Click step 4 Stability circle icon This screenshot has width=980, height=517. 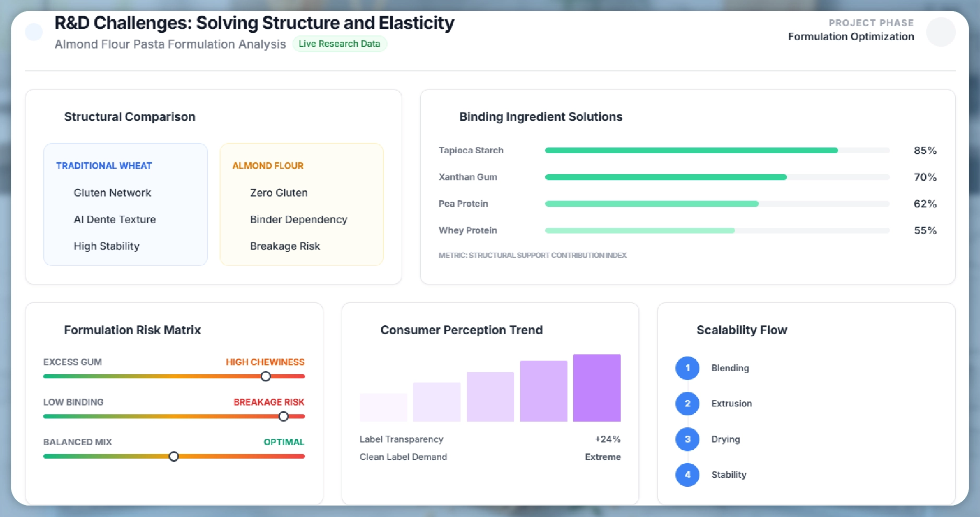[x=687, y=475]
